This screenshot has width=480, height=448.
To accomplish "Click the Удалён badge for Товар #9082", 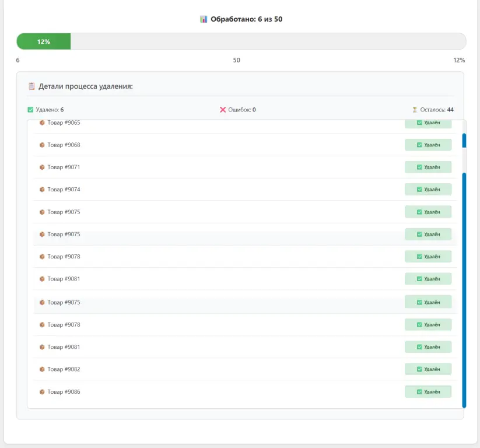I will tap(428, 369).
